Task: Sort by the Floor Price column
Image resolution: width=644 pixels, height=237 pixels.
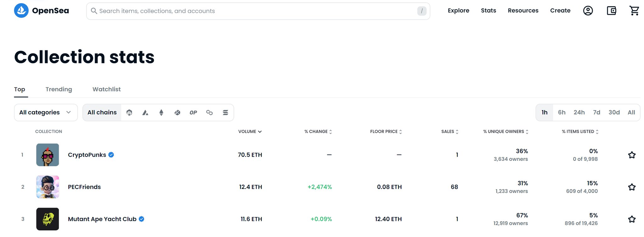Action: (386, 132)
